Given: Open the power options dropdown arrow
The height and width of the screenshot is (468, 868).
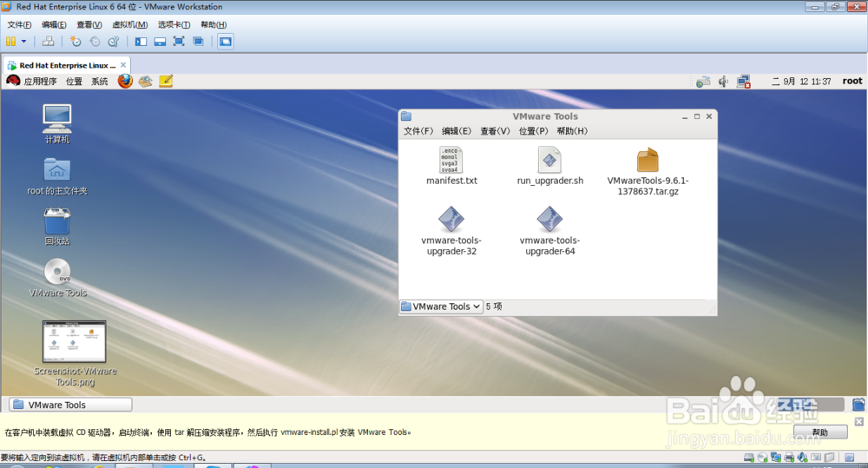Looking at the screenshot, I should coord(23,42).
